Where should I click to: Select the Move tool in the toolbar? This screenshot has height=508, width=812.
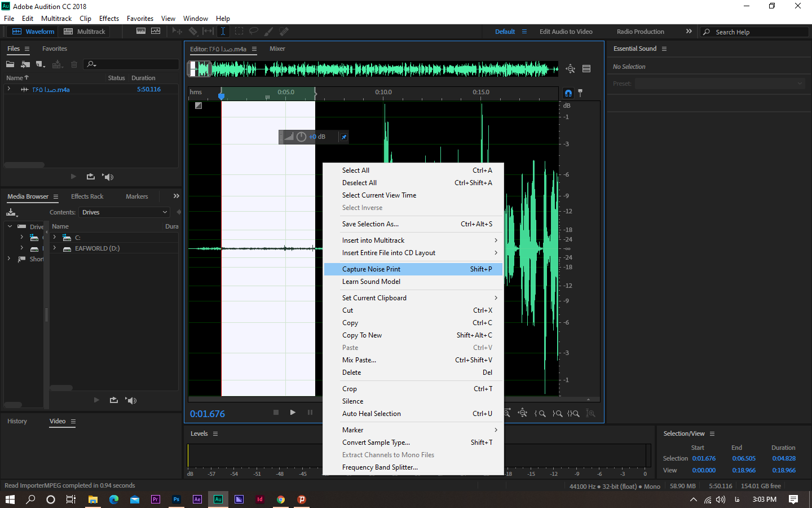coord(177,32)
